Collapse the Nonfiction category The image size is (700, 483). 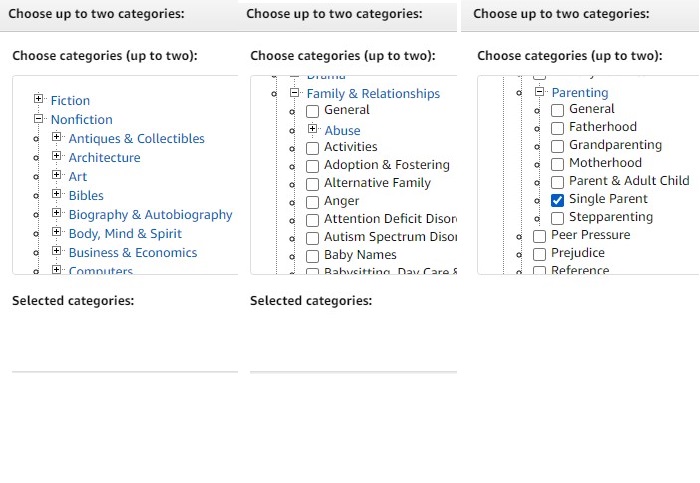click(x=38, y=118)
